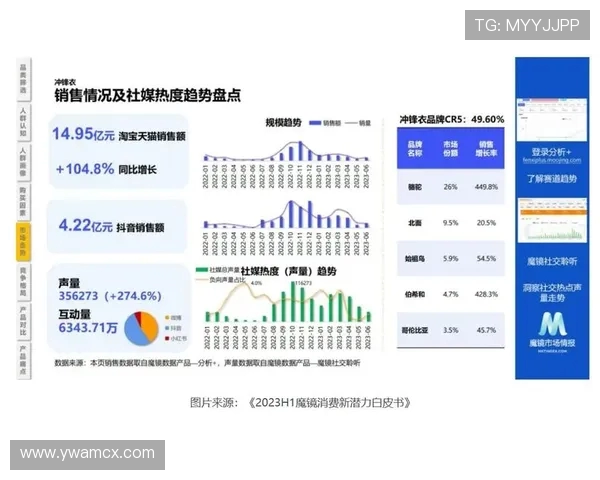The height and width of the screenshot is (480, 600).
Task: Click the 428.3% growth rate cell
Action: [x=486, y=294]
